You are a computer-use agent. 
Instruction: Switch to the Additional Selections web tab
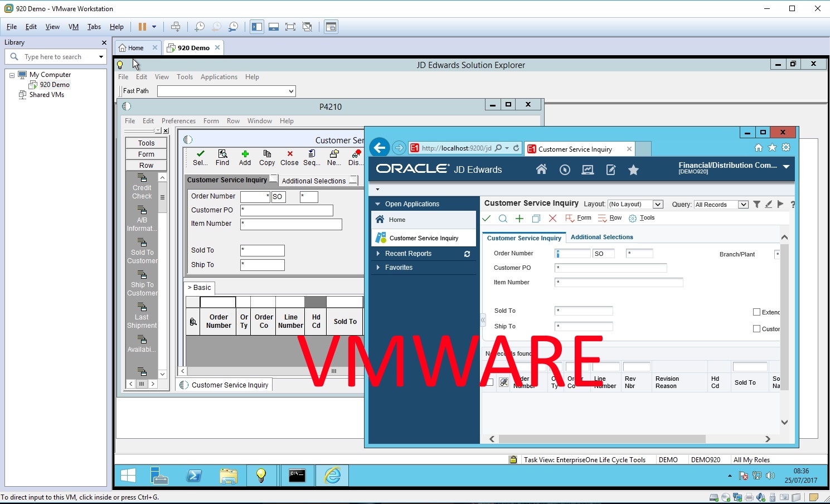point(601,237)
